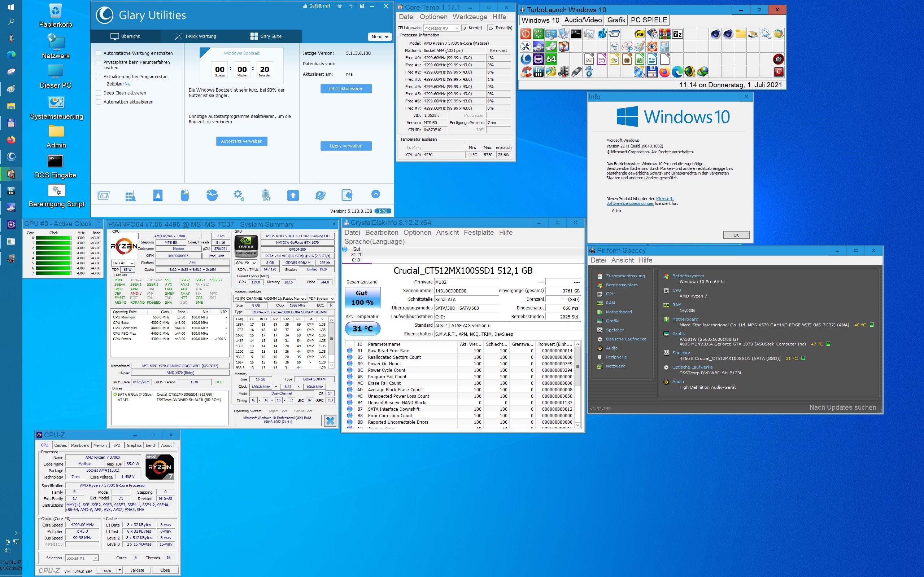This screenshot has width=924, height=577.
Task: Click the Firefox icon in TurboLaunch
Action: tap(665, 72)
